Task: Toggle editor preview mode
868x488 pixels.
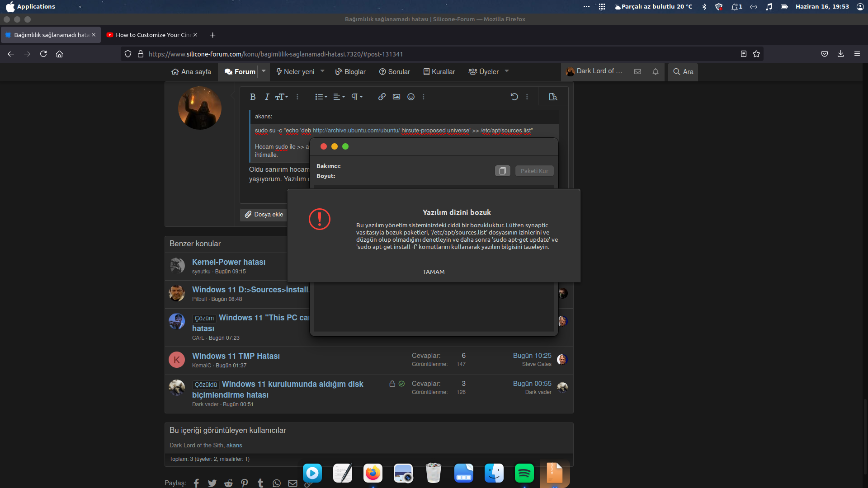Action: [x=553, y=97]
